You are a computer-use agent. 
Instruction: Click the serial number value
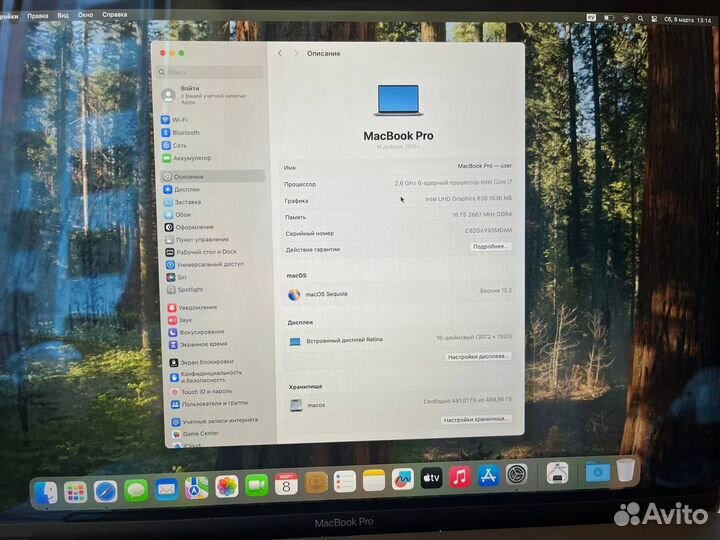(488, 231)
